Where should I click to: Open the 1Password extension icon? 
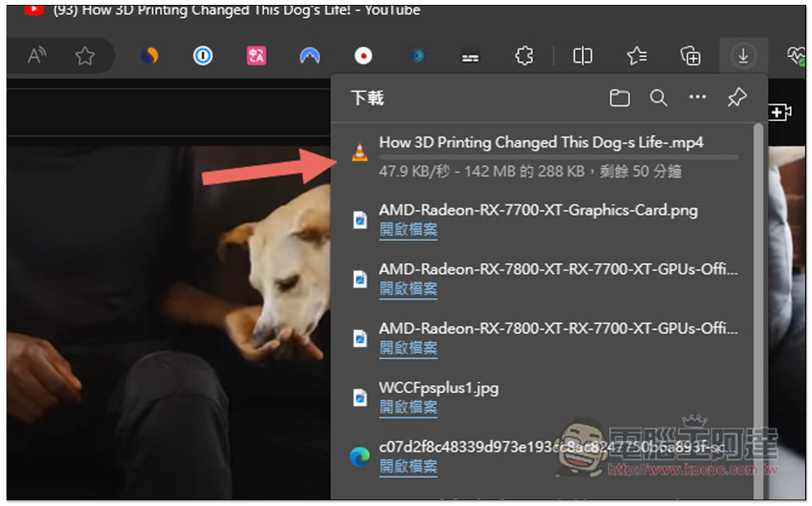pyautogui.click(x=203, y=55)
